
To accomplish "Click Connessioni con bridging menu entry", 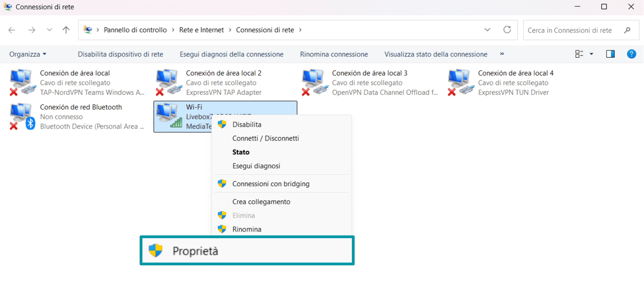I will click(271, 184).
